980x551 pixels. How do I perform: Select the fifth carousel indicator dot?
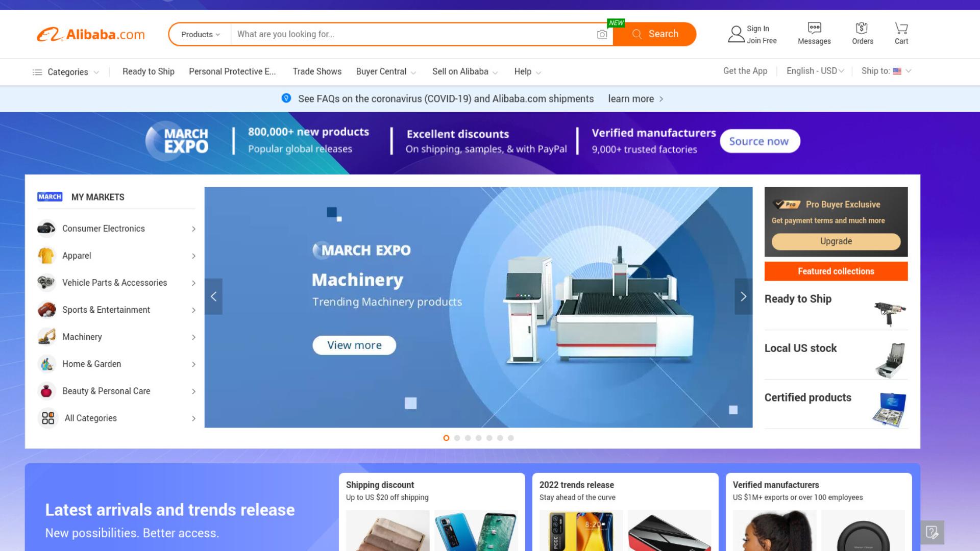pos(489,438)
